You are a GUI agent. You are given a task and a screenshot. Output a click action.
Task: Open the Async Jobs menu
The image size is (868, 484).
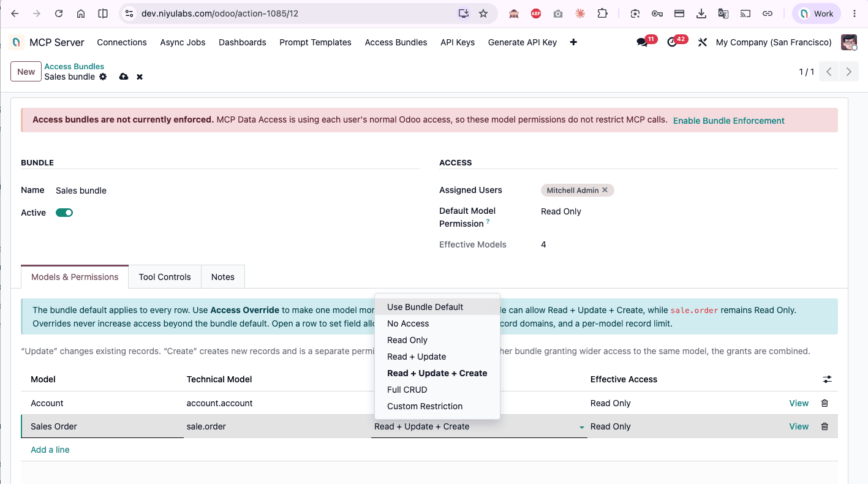183,42
